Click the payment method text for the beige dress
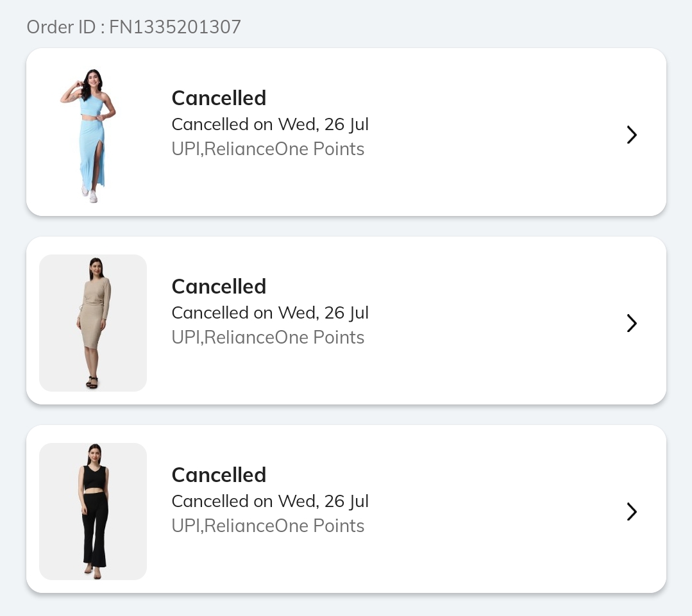The height and width of the screenshot is (616, 692). click(x=267, y=338)
